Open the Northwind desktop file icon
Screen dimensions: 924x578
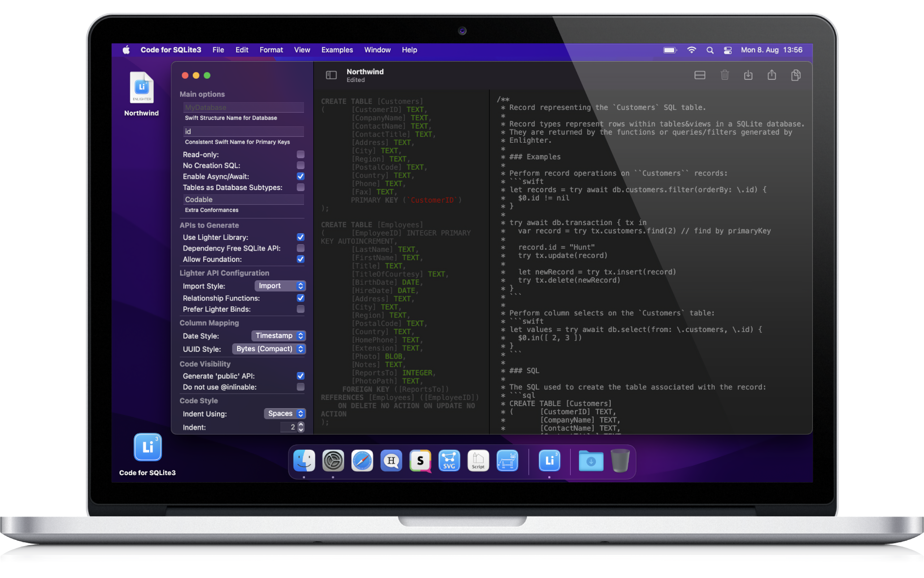click(x=141, y=88)
